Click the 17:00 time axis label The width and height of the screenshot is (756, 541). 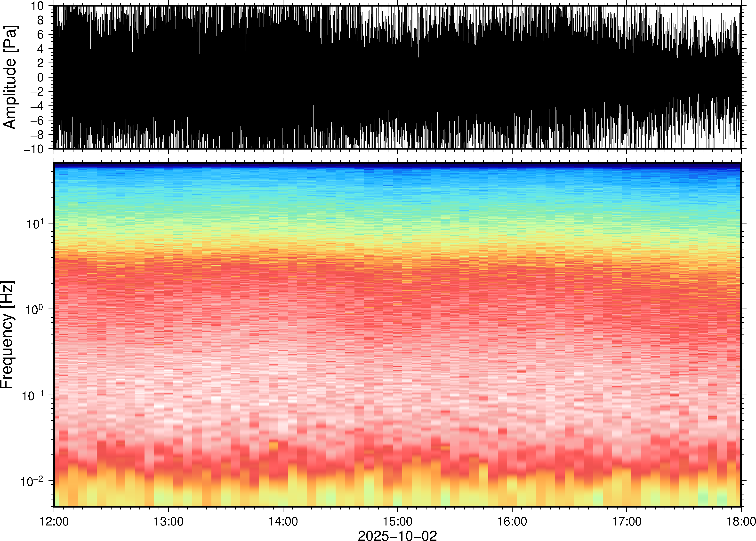pos(627,521)
